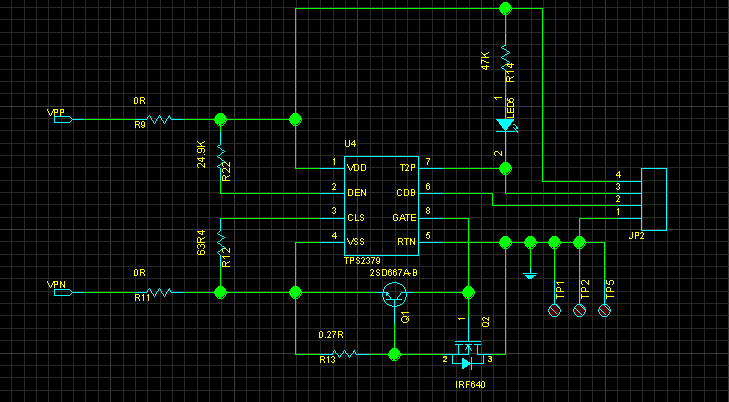Click the IRF640 part label

471,385
